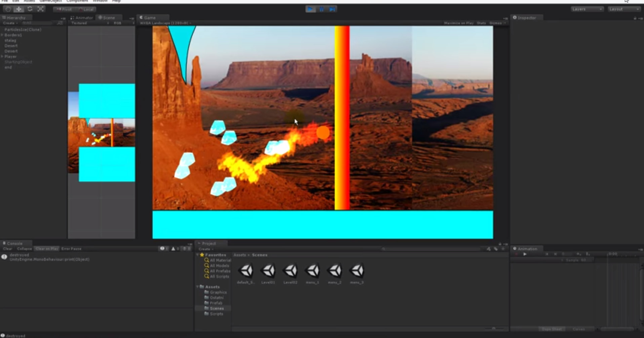Toggle Maximize on Play option
Viewport: 644px width, 338px height.
pyautogui.click(x=458, y=23)
